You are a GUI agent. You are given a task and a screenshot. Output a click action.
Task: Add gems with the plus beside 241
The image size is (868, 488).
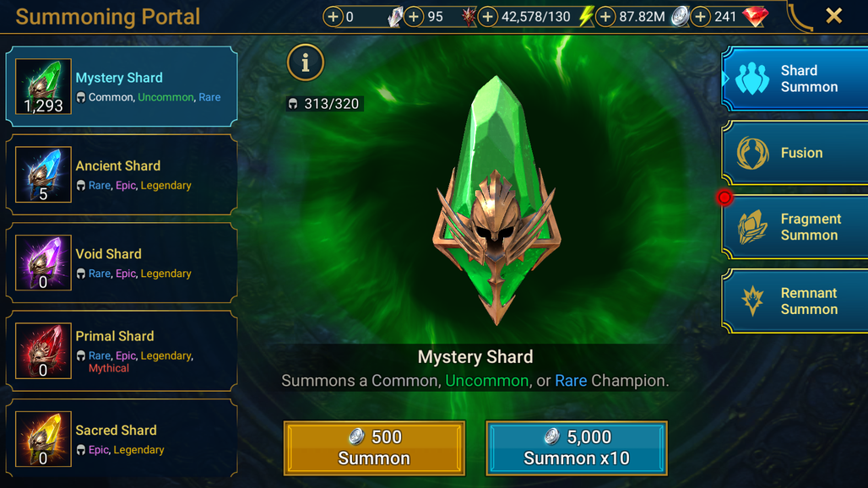700,17
